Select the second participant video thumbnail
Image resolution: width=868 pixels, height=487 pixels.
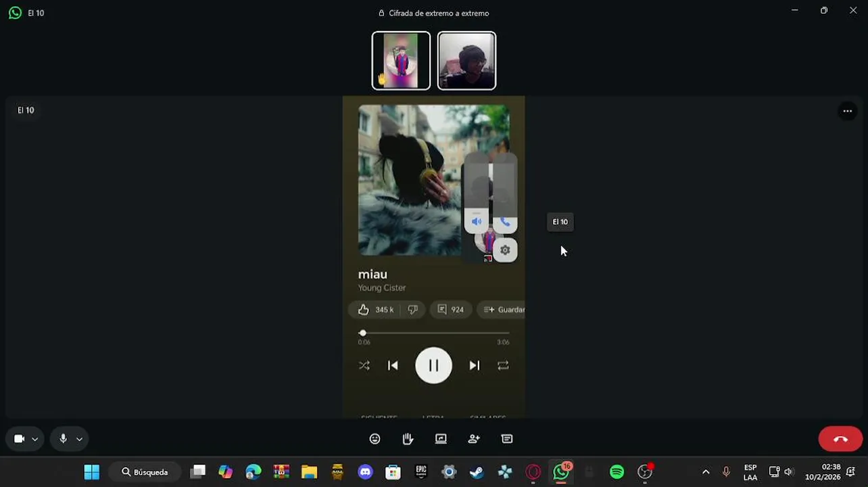pos(466,61)
